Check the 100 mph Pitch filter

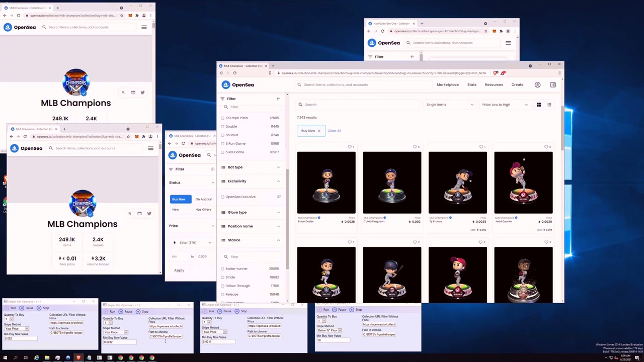point(222,118)
